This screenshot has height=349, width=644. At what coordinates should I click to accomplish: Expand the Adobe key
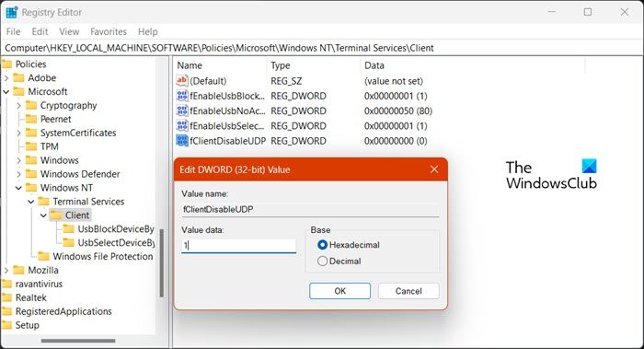pyautogui.click(x=6, y=77)
